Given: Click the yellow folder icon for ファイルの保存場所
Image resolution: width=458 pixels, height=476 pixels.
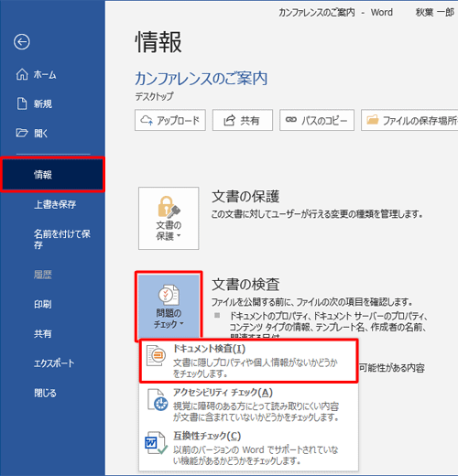Looking at the screenshot, I should [x=373, y=120].
